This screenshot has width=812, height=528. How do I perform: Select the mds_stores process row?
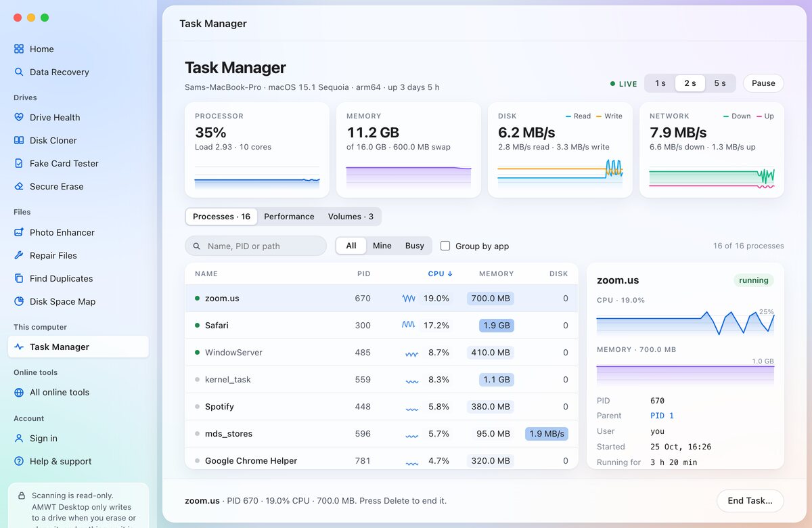(x=382, y=434)
